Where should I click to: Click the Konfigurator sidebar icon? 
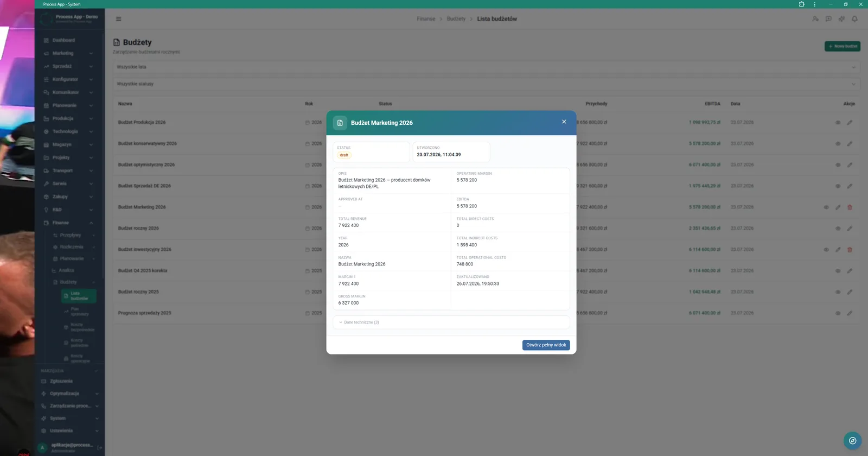[46, 79]
